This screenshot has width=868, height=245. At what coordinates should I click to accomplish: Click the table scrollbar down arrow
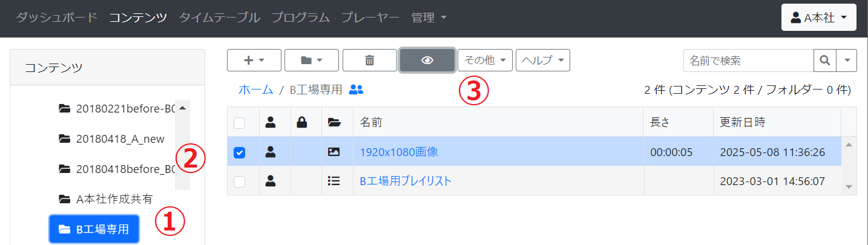click(x=849, y=187)
